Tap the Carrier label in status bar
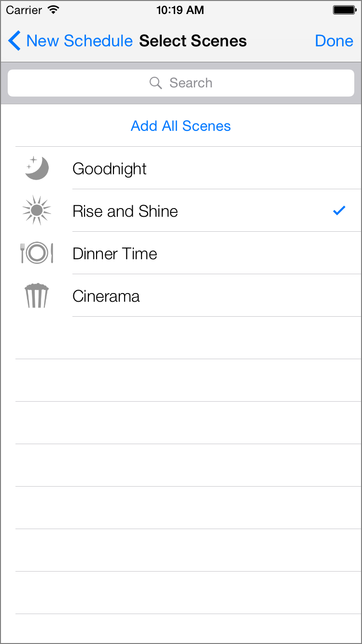 [x=25, y=10]
